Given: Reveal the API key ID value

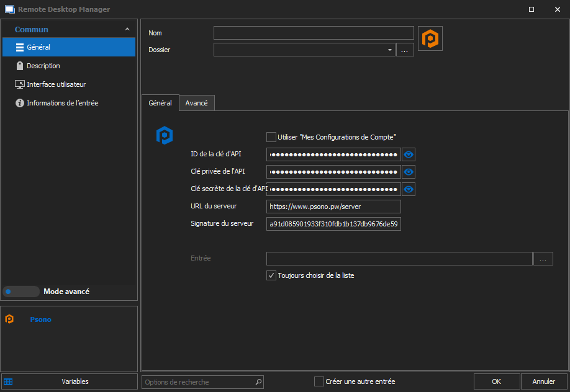Looking at the screenshot, I should (x=409, y=154).
